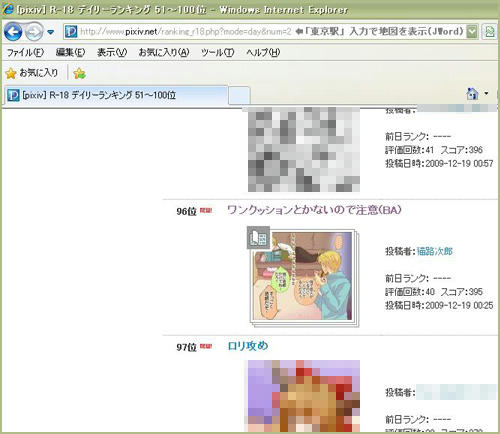Click the 96位 rank label
This screenshot has height=434, width=500.
186,211
